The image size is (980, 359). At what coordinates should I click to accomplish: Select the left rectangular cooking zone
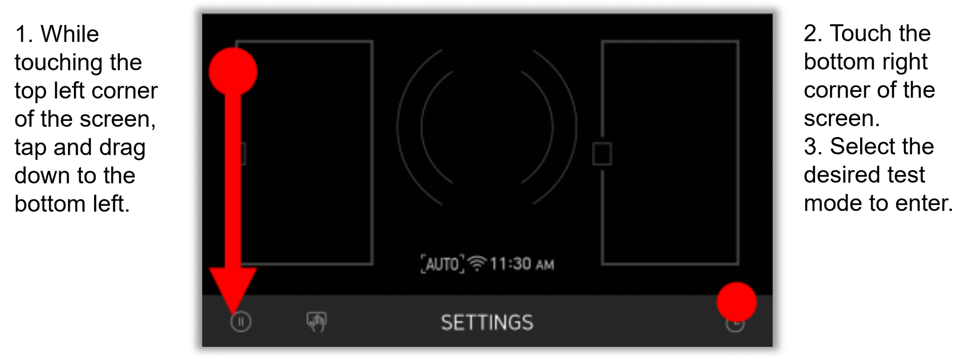[304, 152]
